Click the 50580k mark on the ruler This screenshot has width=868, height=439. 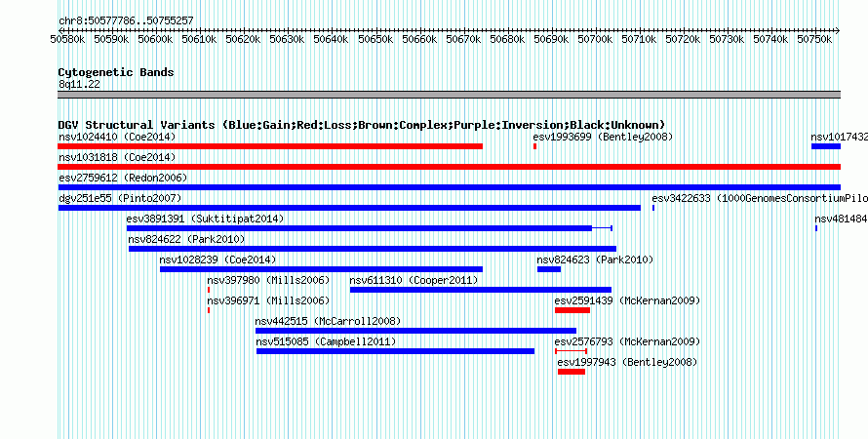click(x=68, y=39)
